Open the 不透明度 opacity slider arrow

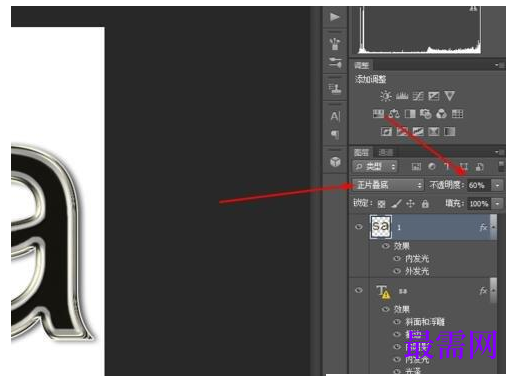[x=498, y=185]
